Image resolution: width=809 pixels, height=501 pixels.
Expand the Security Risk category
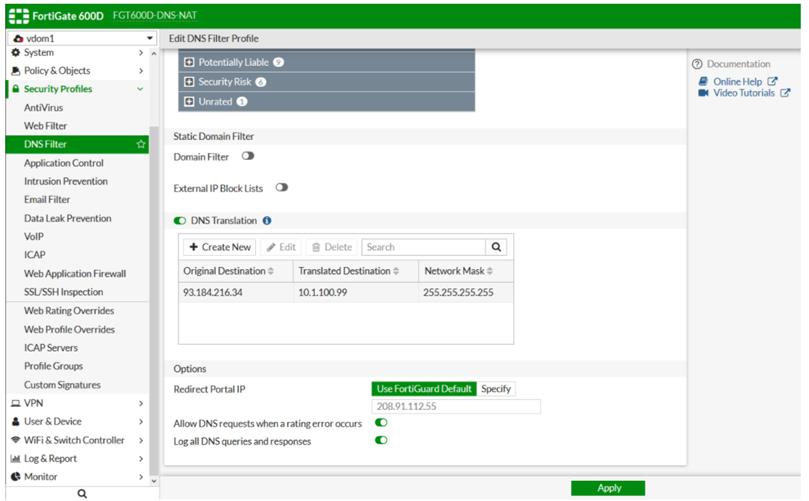click(x=189, y=82)
